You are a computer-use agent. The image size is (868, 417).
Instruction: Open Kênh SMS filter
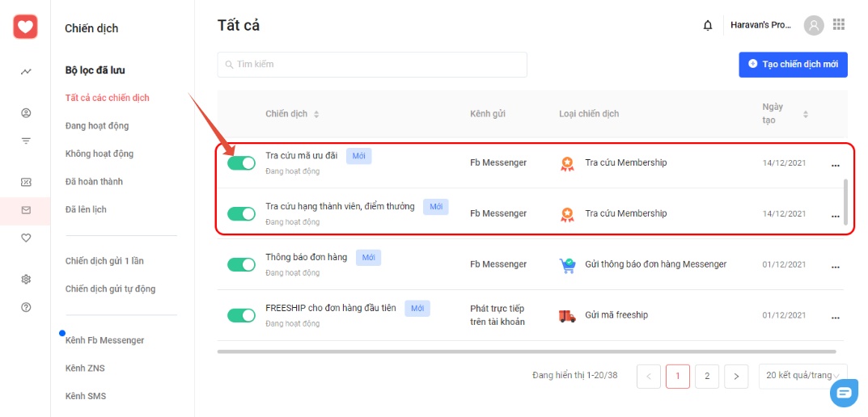click(x=86, y=396)
